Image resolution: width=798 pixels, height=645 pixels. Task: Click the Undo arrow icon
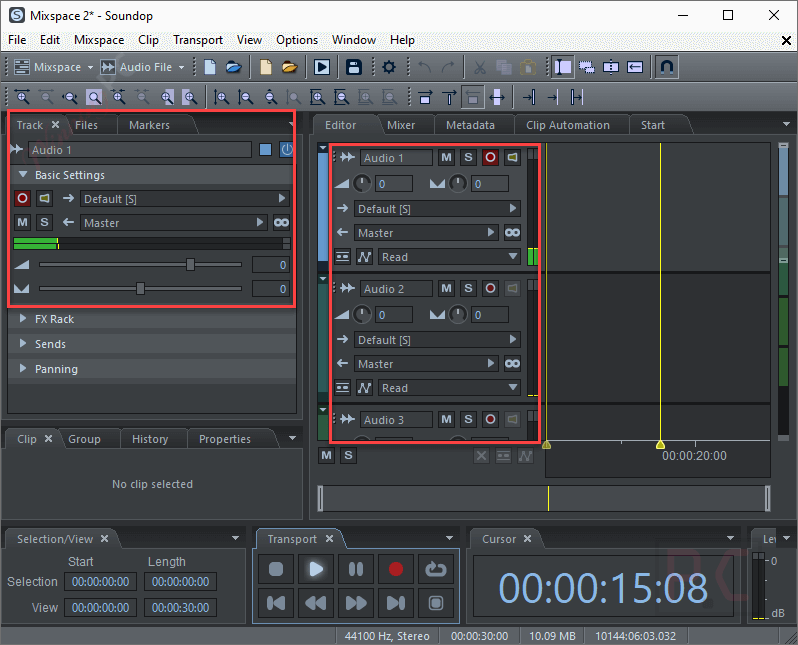424,67
